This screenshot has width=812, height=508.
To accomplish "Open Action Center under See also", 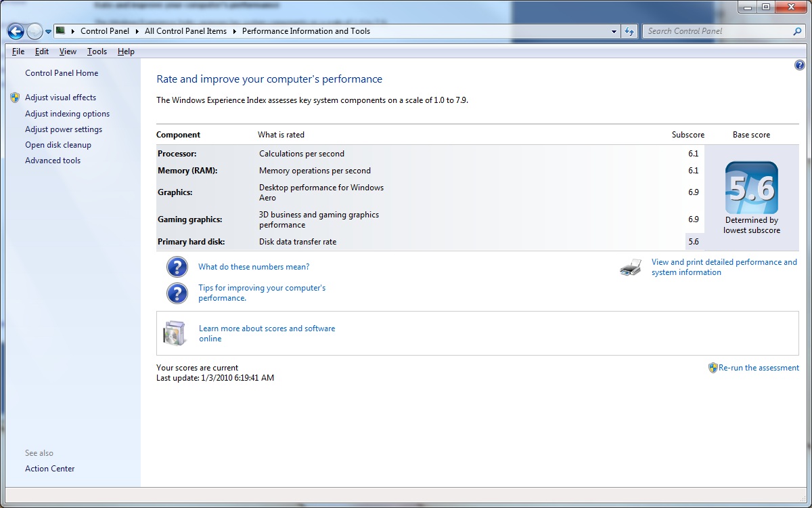I will [x=50, y=469].
